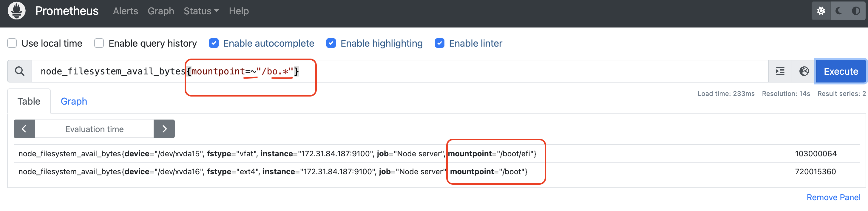
Task: Expand the Status dropdown menu
Action: (201, 11)
